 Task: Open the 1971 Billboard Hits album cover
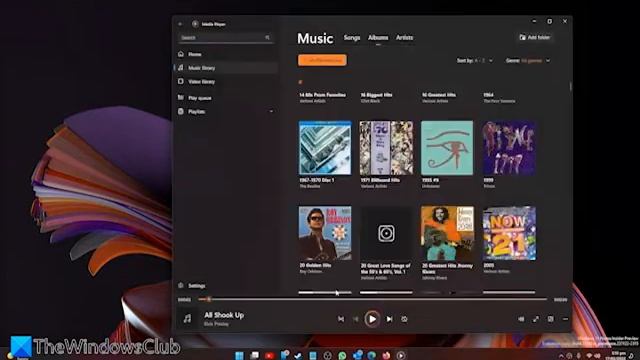(386, 148)
